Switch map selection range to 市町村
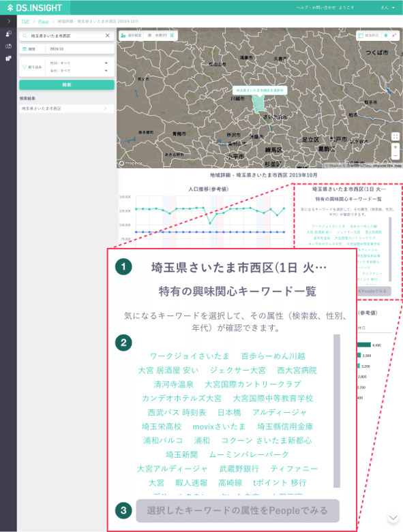The width and height of the screenshot is (403, 532). pyautogui.click(x=161, y=35)
